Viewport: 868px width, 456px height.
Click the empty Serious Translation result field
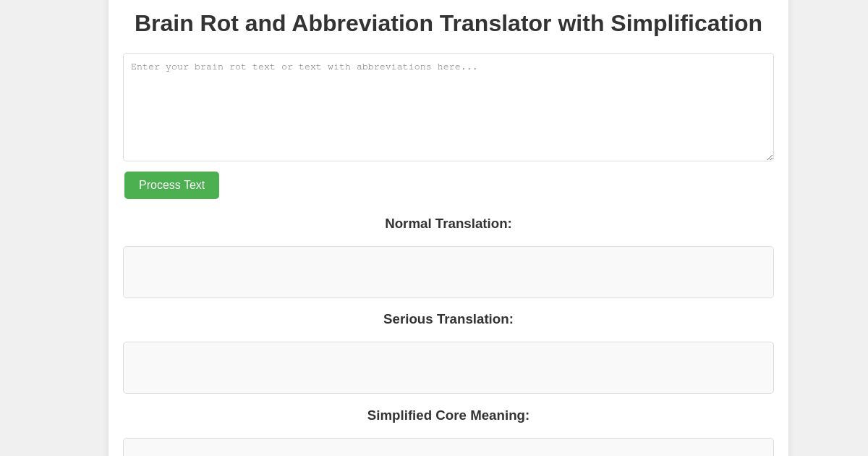click(x=448, y=368)
